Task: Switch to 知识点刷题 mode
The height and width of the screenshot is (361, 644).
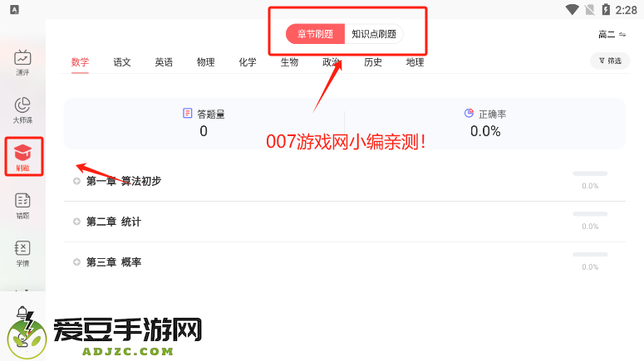Action: coord(374,34)
